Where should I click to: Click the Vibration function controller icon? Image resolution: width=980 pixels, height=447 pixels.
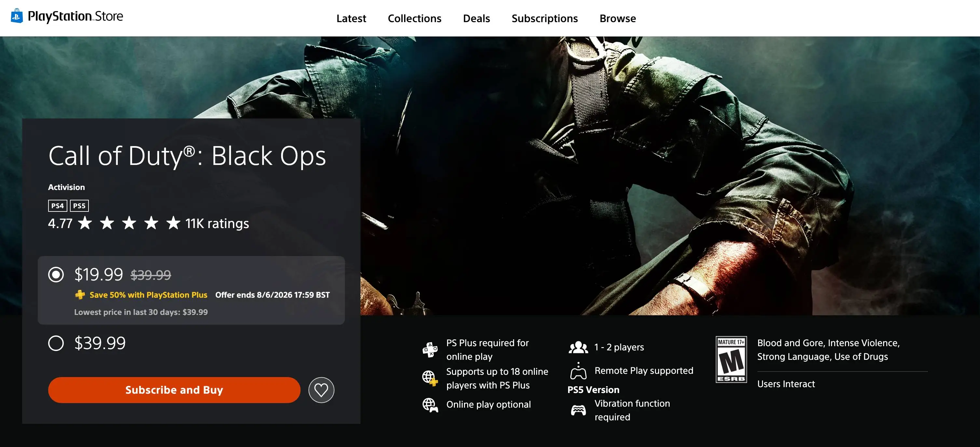tap(578, 410)
